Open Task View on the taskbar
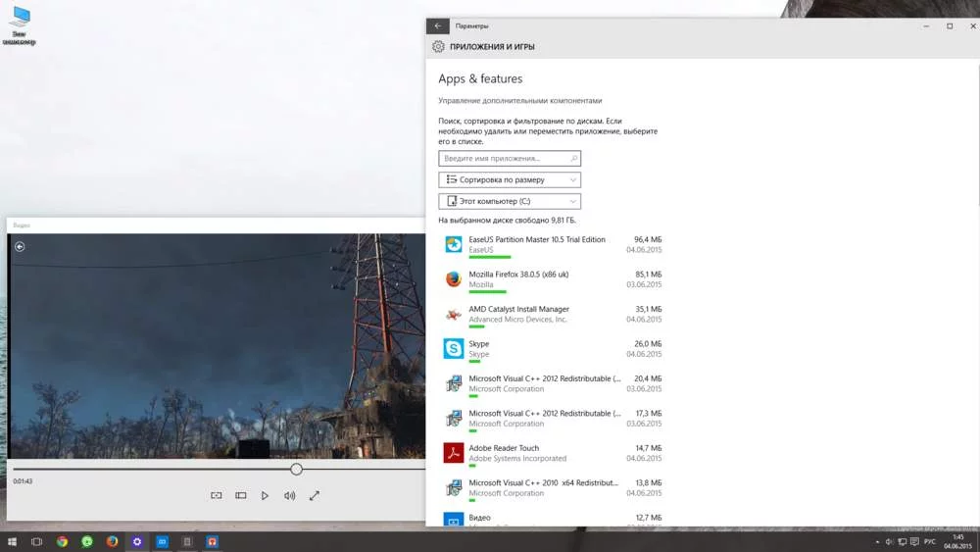The height and width of the screenshot is (552, 980). (36, 541)
